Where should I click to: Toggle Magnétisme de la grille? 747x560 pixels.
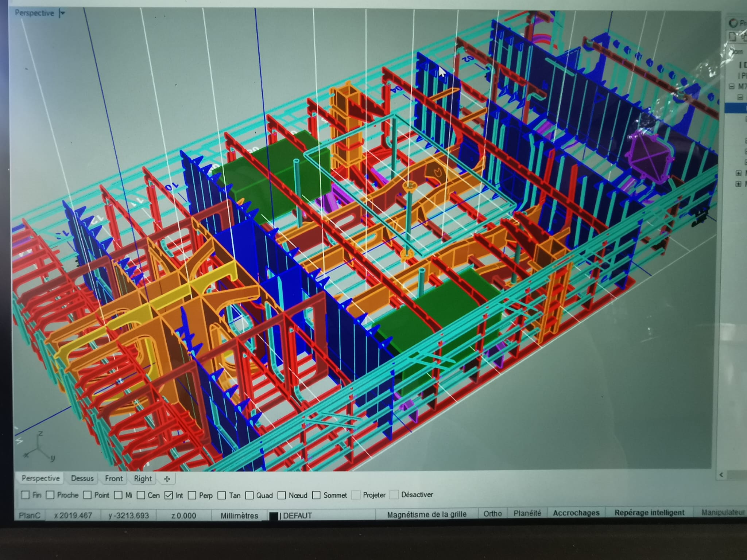426,514
